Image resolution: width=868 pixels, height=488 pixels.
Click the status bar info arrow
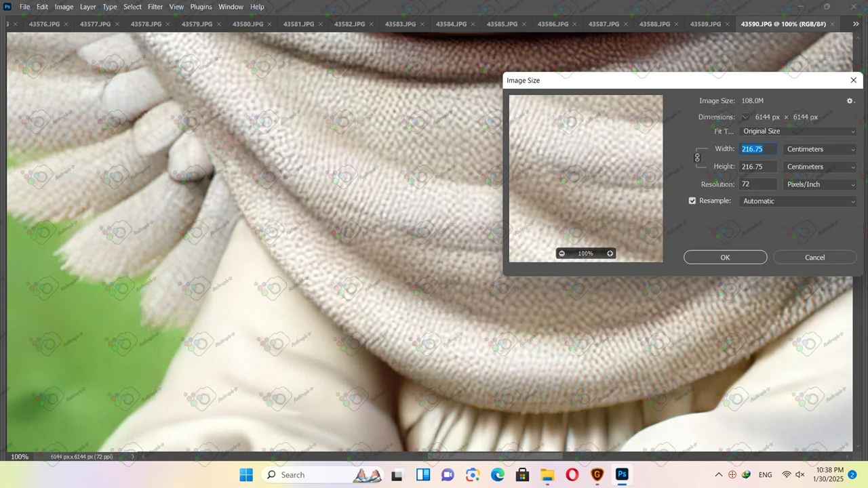133,457
